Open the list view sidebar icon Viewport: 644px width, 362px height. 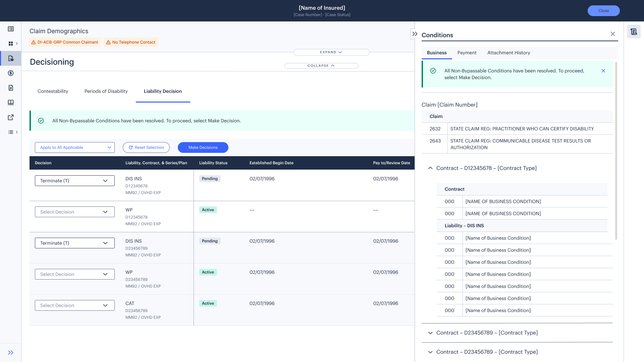click(11, 29)
